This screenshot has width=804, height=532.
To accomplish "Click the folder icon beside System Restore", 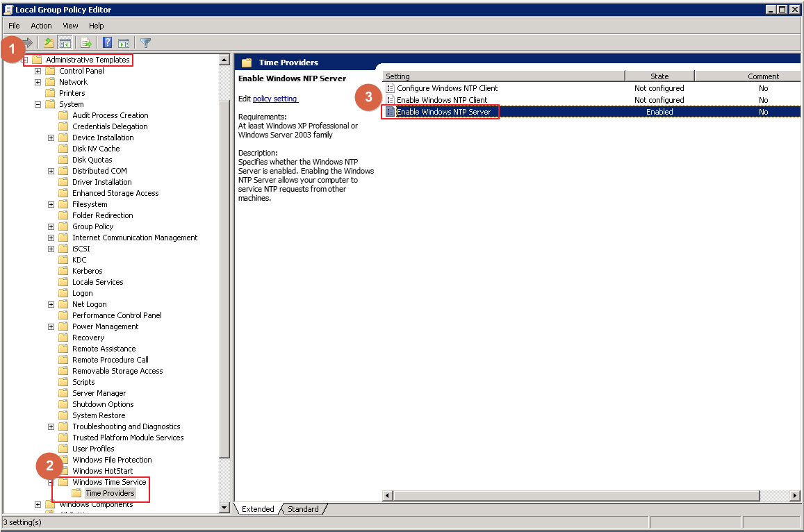I will 63,415.
